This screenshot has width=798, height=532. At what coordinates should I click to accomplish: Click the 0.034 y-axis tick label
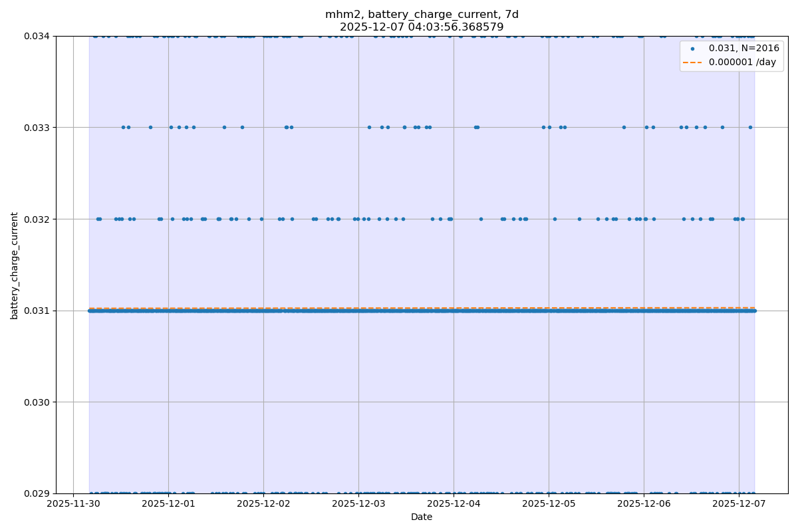pyautogui.click(x=37, y=36)
